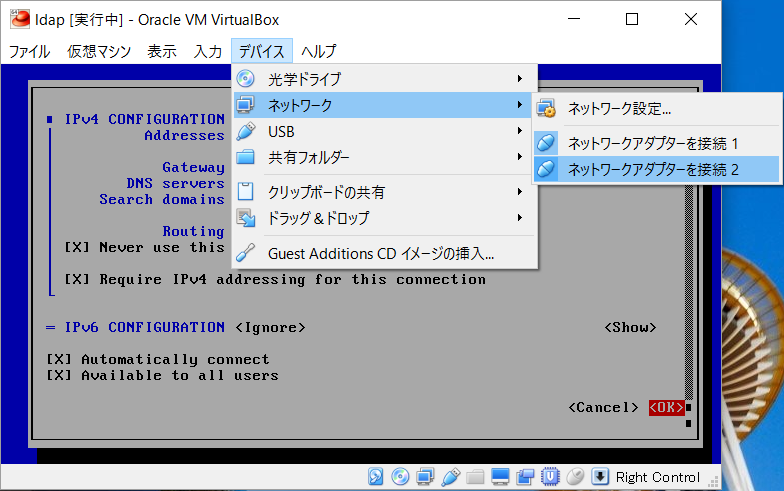Expand ネットワーク submenu arrow
This screenshot has width=784, height=491.
[x=520, y=105]
